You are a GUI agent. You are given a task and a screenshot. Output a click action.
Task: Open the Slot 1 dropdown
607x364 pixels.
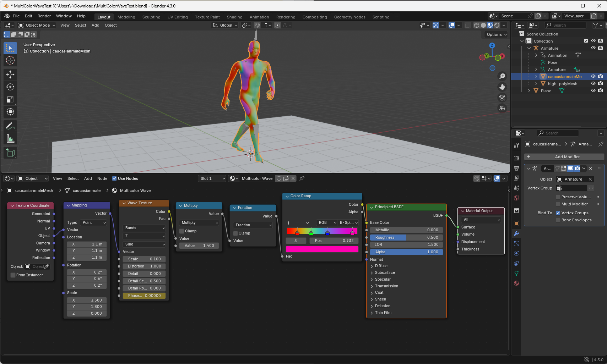(x=212, y=178)
